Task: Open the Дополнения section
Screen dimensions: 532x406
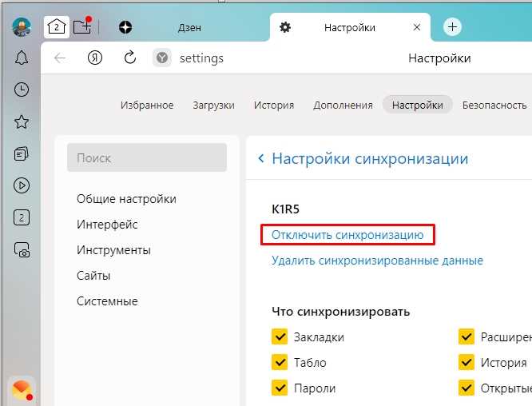Action: point(343,105)
